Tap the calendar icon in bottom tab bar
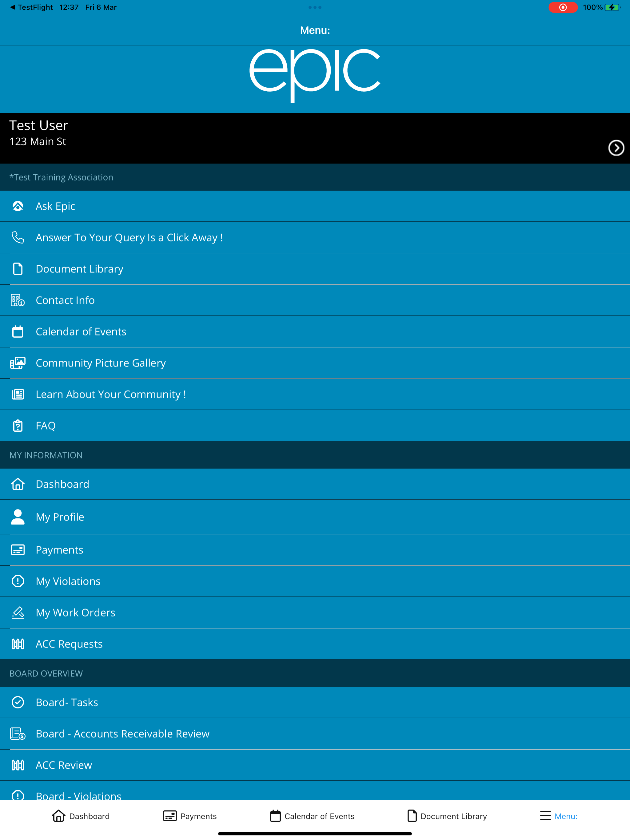630x840 pixels. (276, 816)
